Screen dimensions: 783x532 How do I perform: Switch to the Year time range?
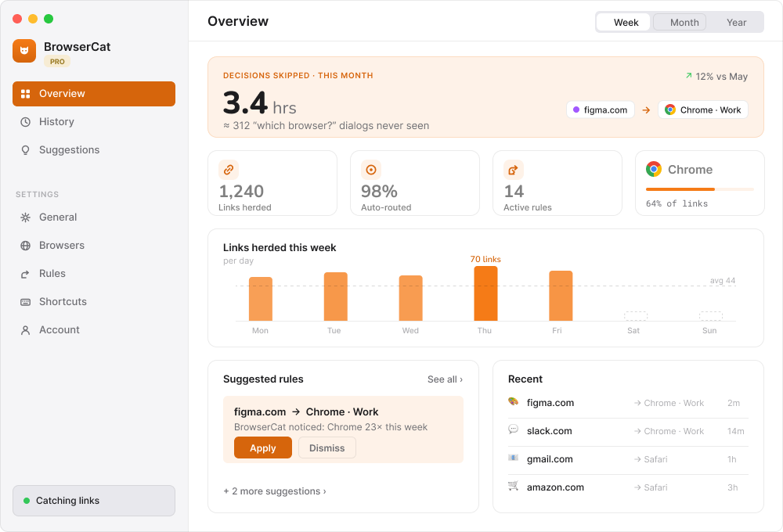736,23
